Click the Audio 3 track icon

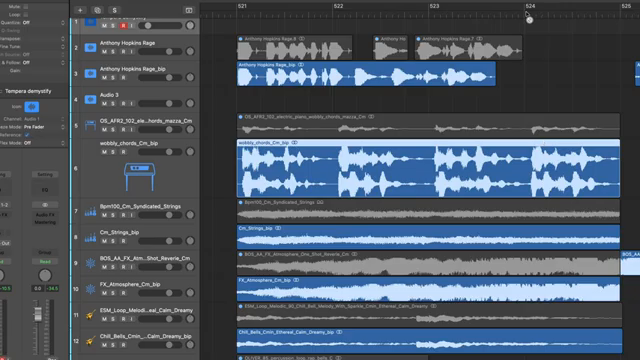click(x=90, y=100)
